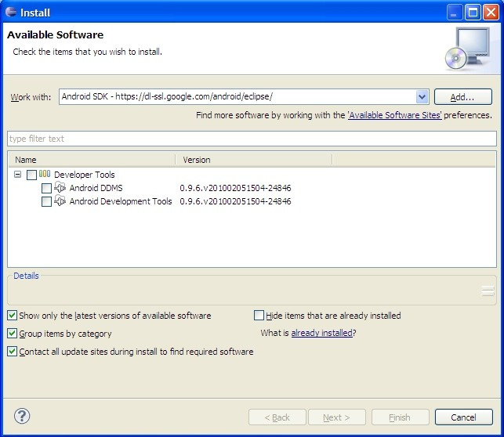Check the Android Development Tools checkbox

click(46, 201)
